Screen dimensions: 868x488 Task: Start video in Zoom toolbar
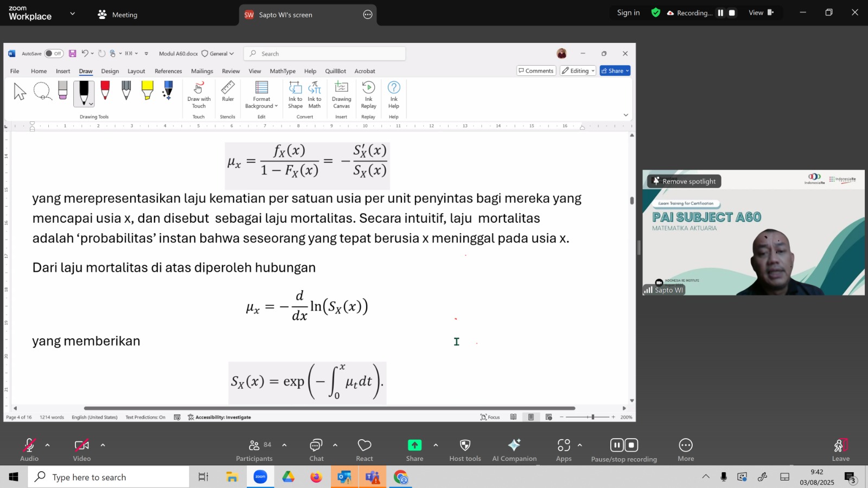[x=82, y=450]
